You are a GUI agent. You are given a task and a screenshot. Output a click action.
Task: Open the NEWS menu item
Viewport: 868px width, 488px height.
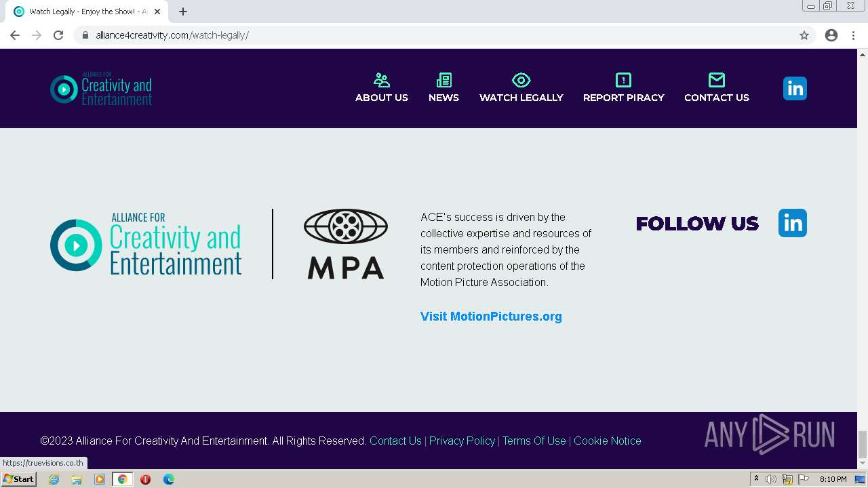coord(443,98)
